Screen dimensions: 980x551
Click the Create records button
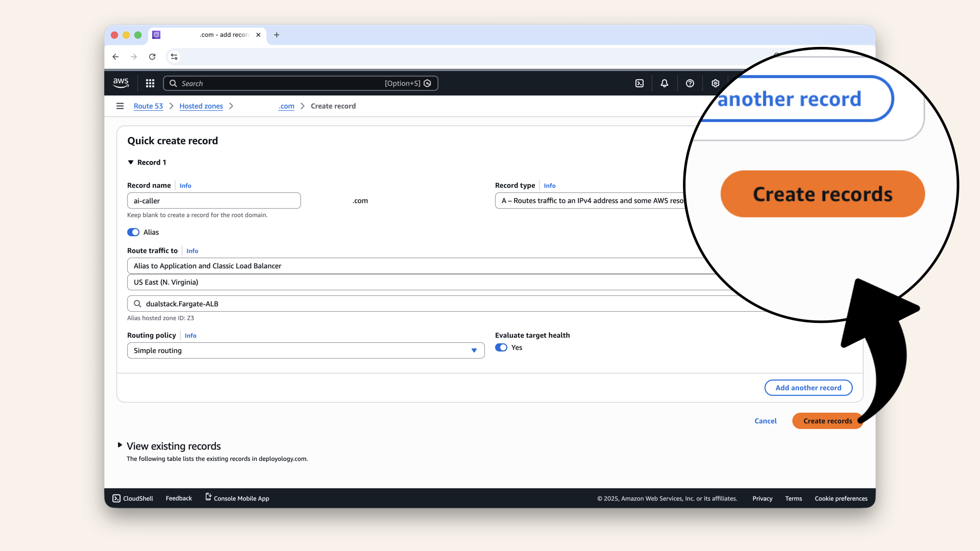[827, 421]
